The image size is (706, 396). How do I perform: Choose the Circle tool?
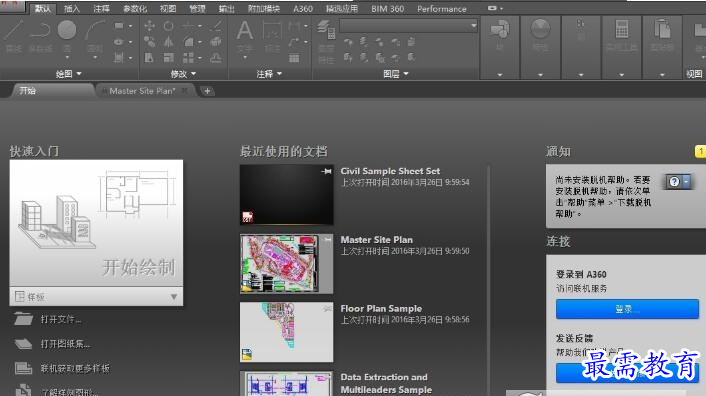pyautogui.click(x=67, y=30)
